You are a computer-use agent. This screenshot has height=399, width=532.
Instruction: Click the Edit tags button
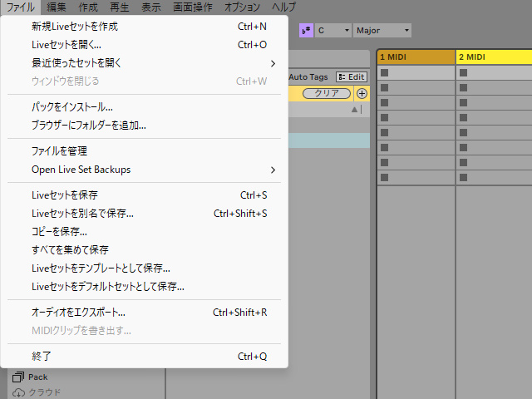click(x=352, y=76)
